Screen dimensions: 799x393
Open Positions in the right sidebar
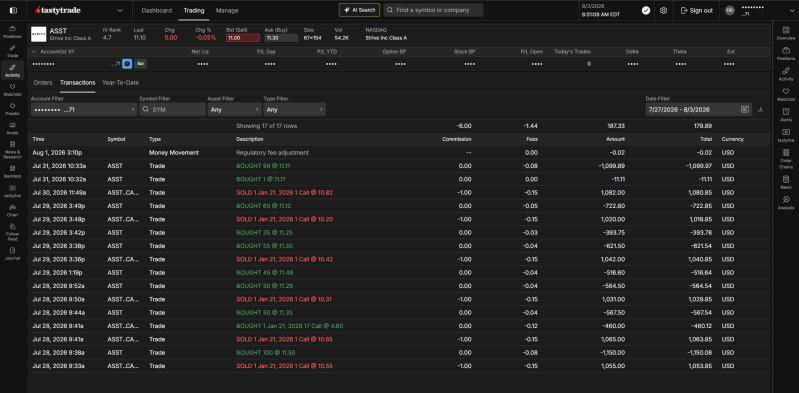pyautogui.click(x=786, y=54)
